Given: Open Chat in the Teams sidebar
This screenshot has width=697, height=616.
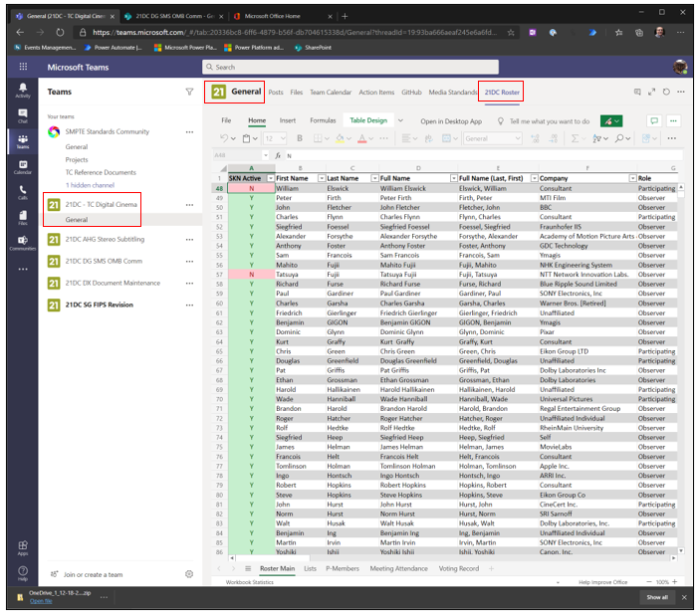Looking at the screenshot, I should [22, 115].
